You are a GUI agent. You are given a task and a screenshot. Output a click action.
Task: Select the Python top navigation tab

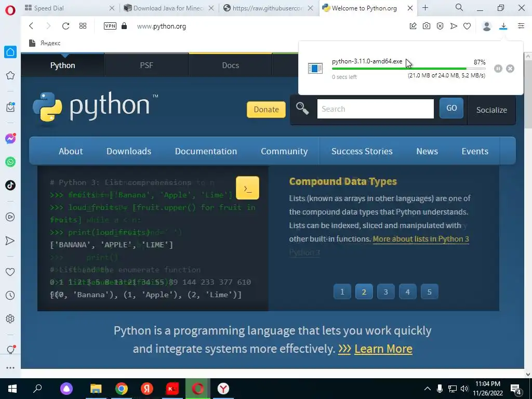(x=63, y=65)
